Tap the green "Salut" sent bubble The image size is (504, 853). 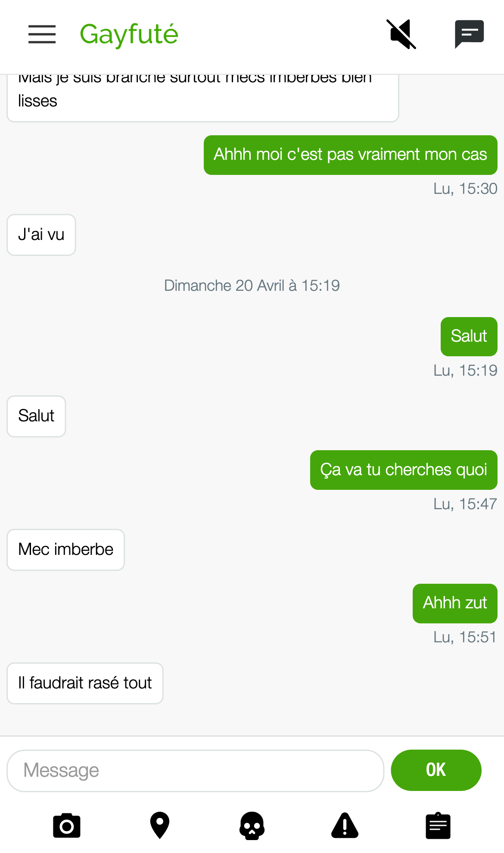tap(469, 336)
